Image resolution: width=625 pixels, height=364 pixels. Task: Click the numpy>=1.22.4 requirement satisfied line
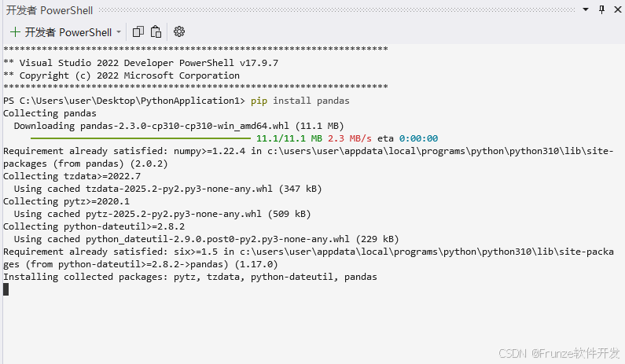(x=308, y=157)
